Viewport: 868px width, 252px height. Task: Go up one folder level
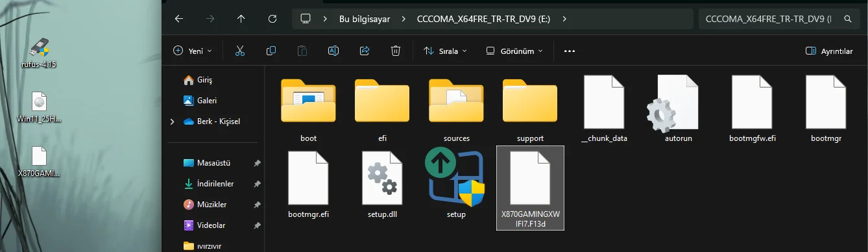[241, 19]
